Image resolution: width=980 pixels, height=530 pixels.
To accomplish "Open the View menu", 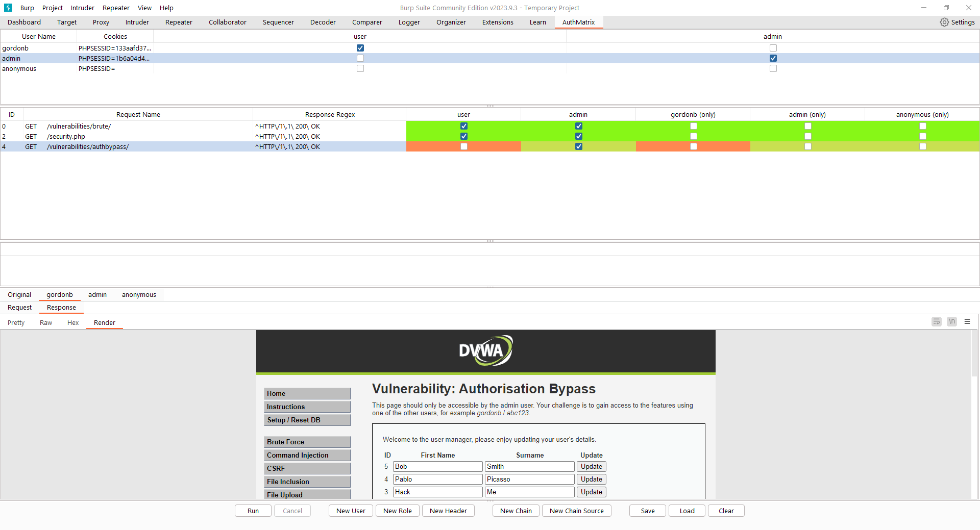I will click(x=144, y=8).
